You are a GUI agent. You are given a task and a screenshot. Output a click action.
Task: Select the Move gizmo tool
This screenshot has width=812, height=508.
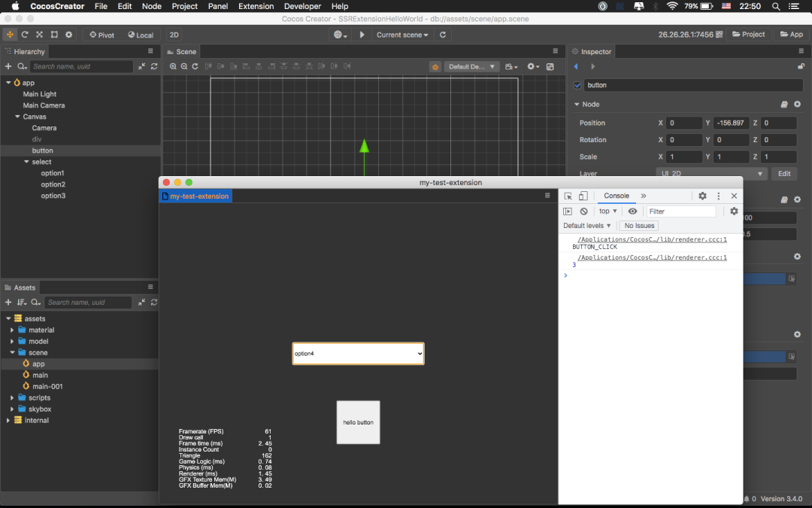(10, 35)
